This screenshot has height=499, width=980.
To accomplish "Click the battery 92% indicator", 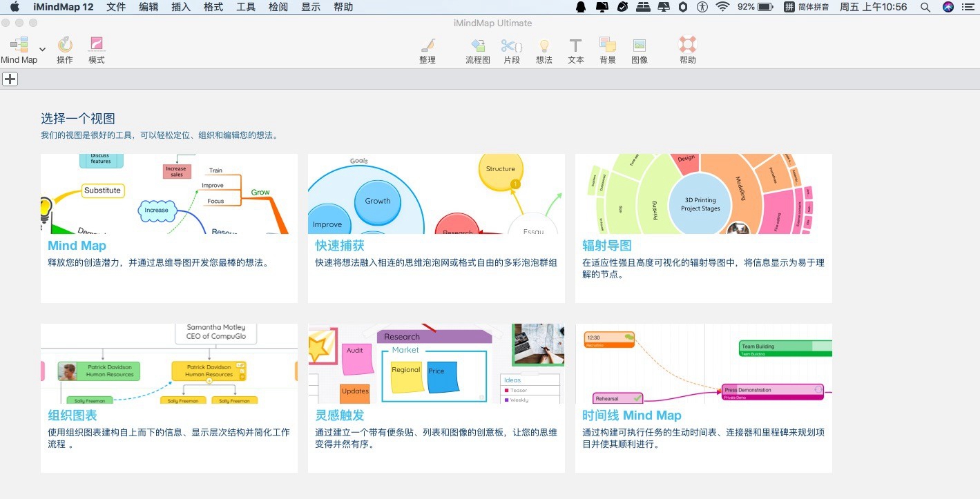I will tap(755, 7).
